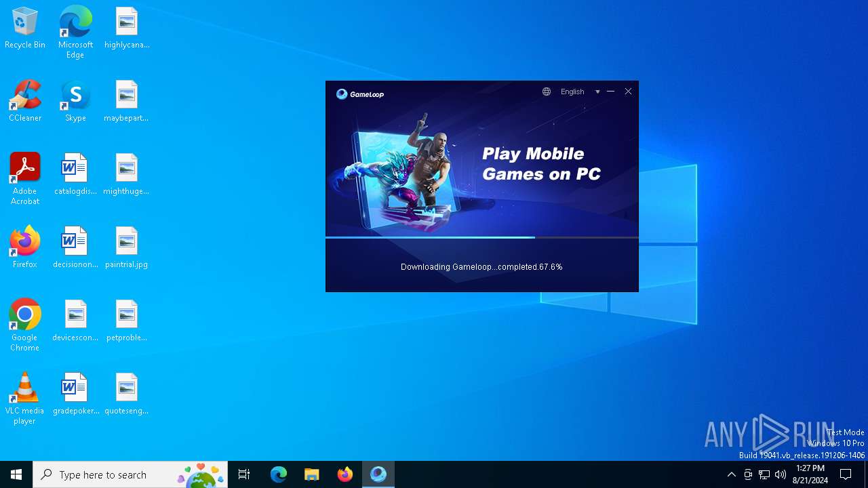Screen dimensions: 868x488
Task: Minimize the Gameloop installer window
Action: click(611, 91)
